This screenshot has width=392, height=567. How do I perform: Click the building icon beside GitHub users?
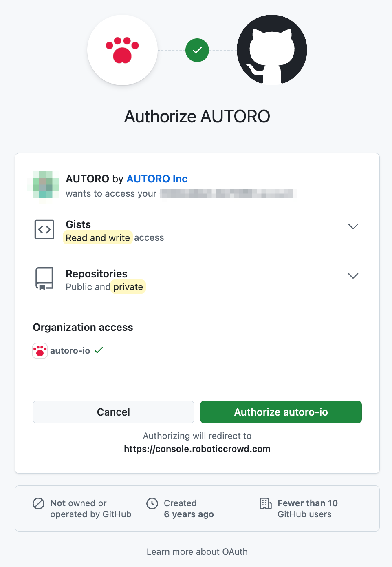tap(266, 504)
